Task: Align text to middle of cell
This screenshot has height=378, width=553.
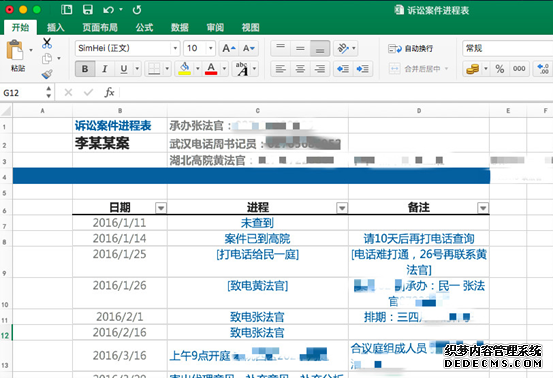Action: [x=300, y=48]
